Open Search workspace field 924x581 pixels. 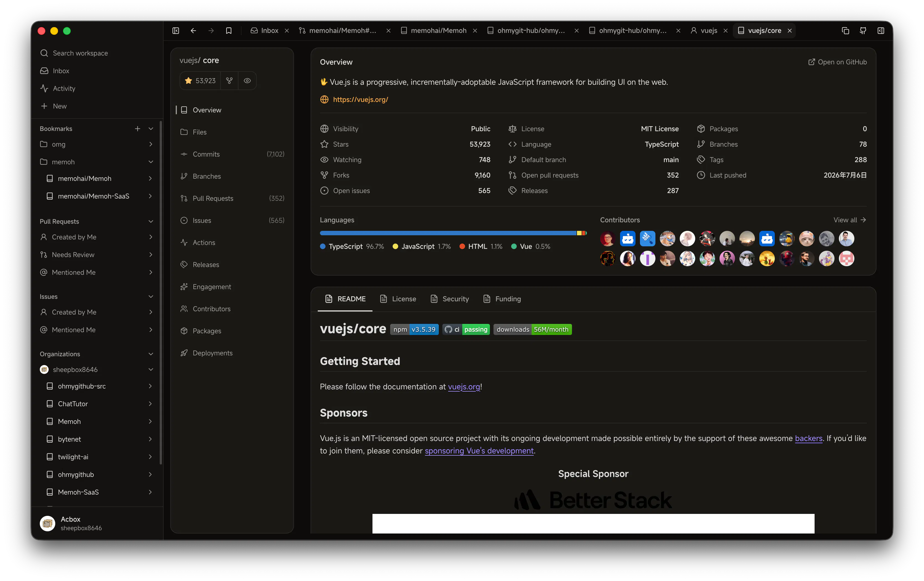coord(97,53)
